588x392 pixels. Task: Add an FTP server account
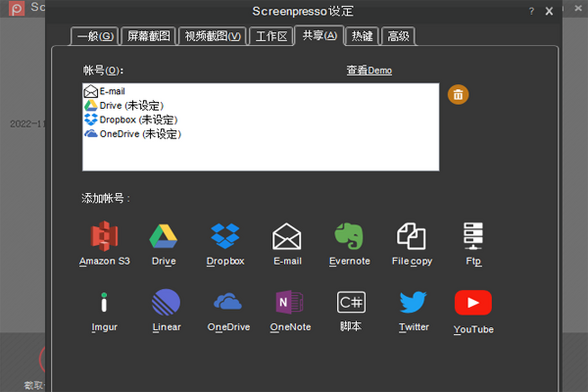(x=473, y=236)
